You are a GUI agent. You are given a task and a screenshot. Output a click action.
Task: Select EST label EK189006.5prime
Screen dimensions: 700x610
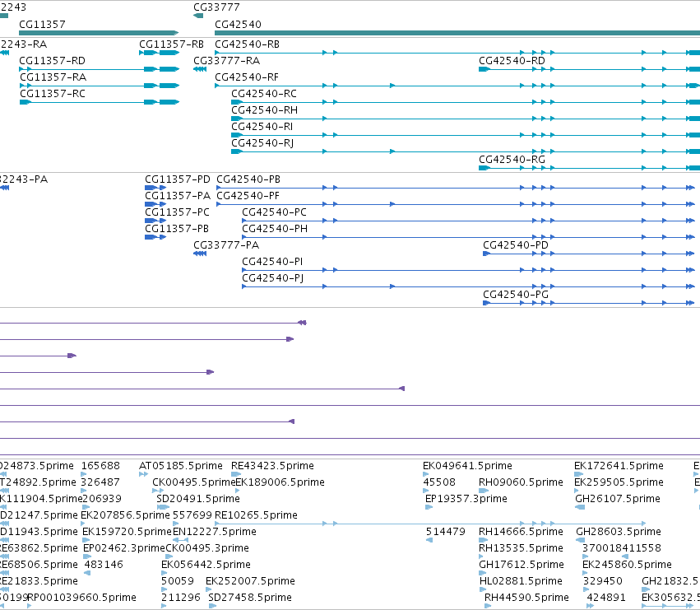point(280,482)
